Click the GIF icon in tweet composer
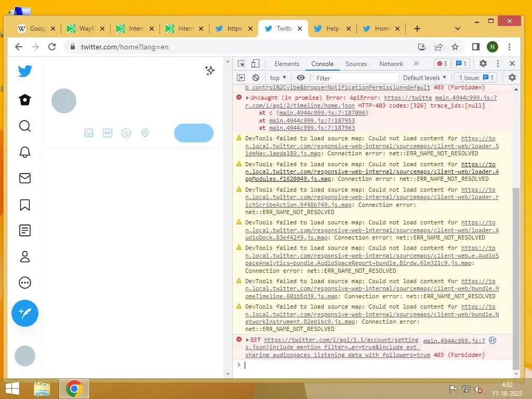 point(108,133)
